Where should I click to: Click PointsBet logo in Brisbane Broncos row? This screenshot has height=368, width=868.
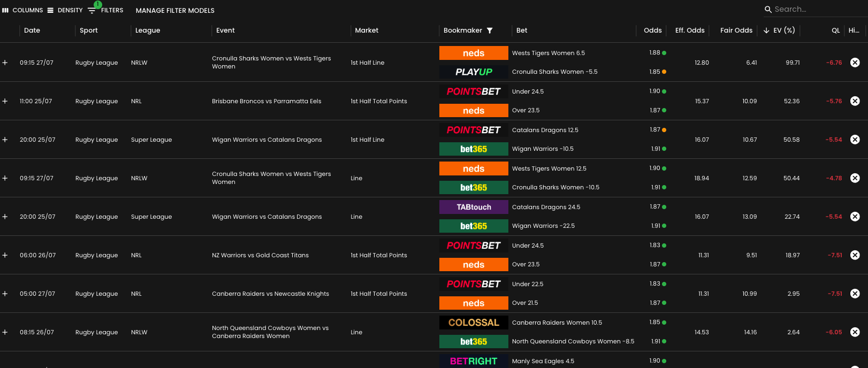(x=474, y=91)
